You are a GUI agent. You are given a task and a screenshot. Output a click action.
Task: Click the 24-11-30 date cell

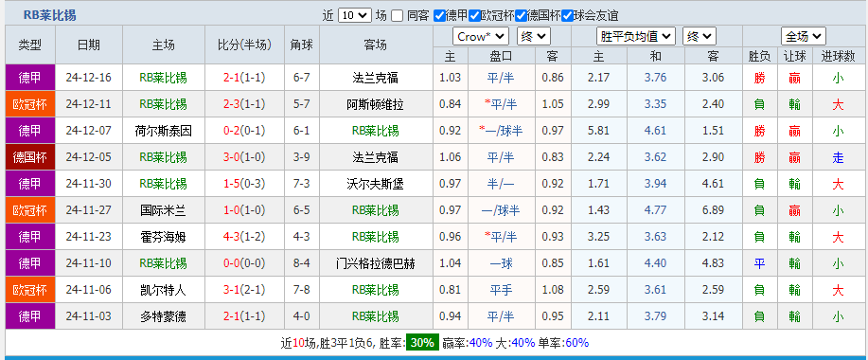(x=89, y=184)
